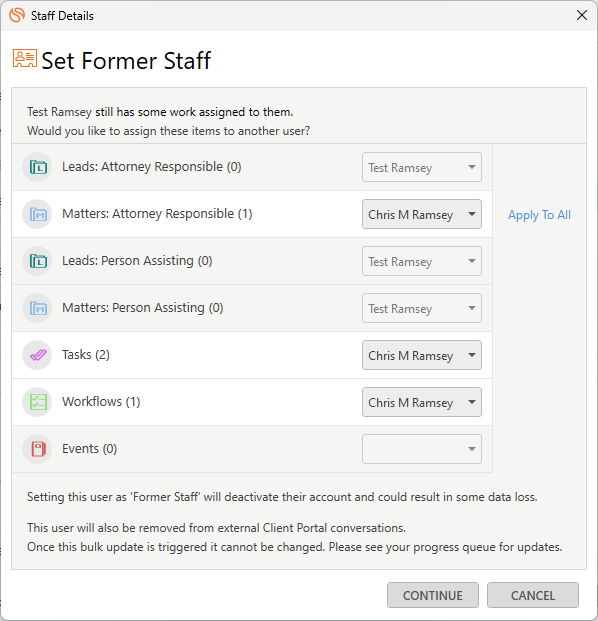Click the Leads Person Assisting icon
This screenshot has height=621, width=598.
click(38, 261)
